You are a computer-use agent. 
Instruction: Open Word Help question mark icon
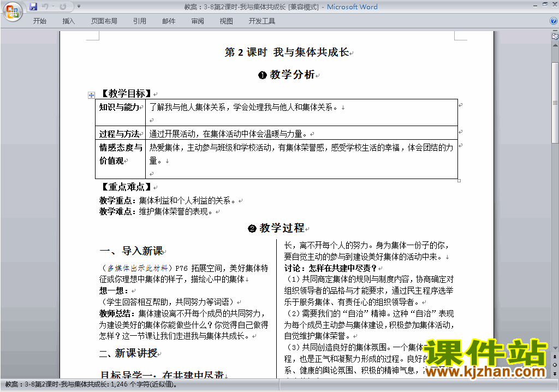tap(554, 21)
